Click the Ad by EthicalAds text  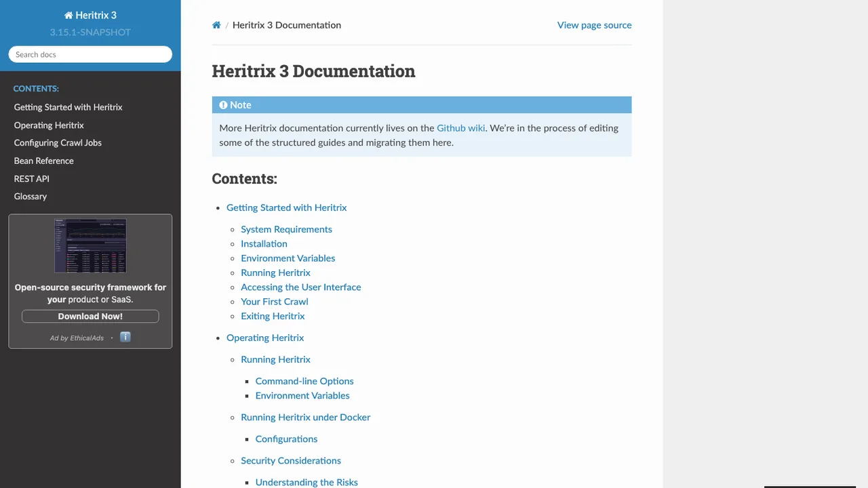(x=77, y=338)
